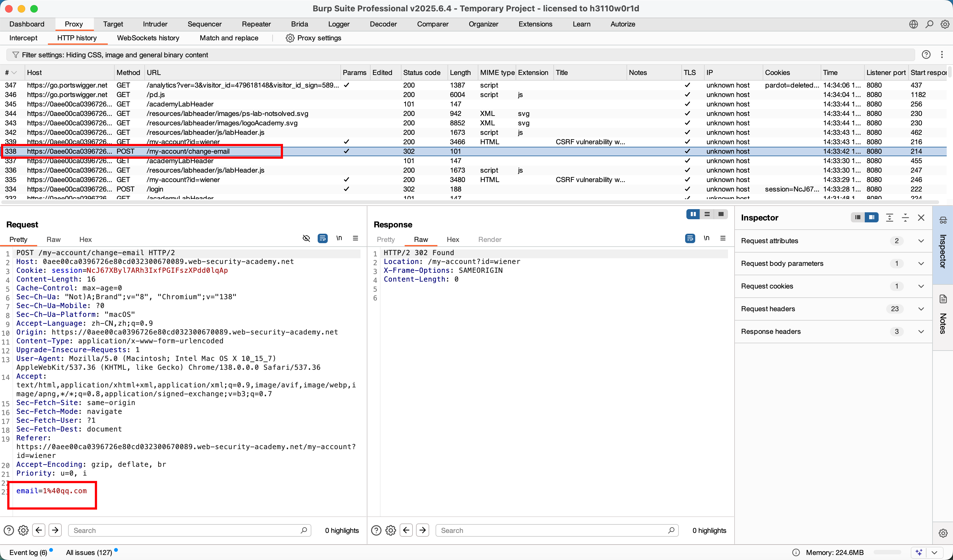Switch to the Repeater tab
This screenshot has width=953, height=560.
[x=256, y=24]
